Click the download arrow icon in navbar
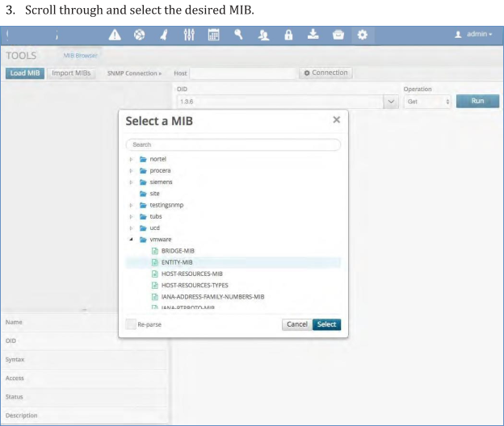The image size is (504, 426). [x=313, y=35]
